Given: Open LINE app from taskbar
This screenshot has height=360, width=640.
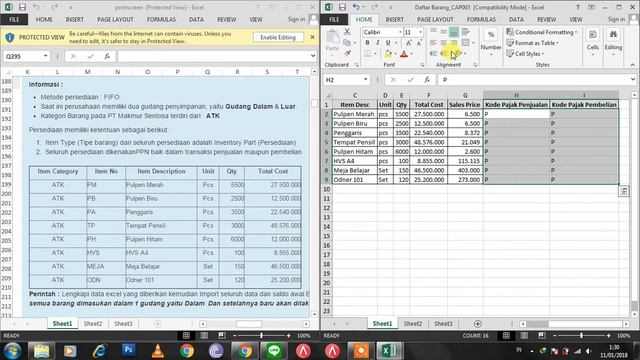Looking at the screenshot, I should click(274, 351).
